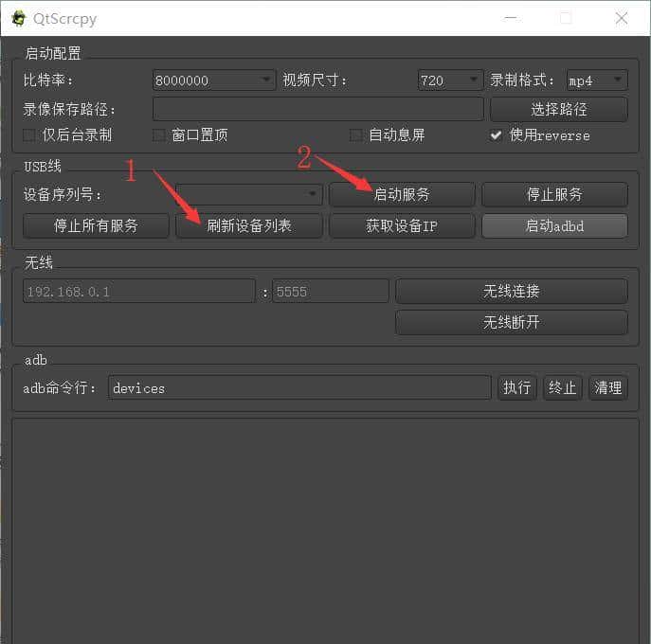Minimize the QtScrcpy window

point(511,19)
